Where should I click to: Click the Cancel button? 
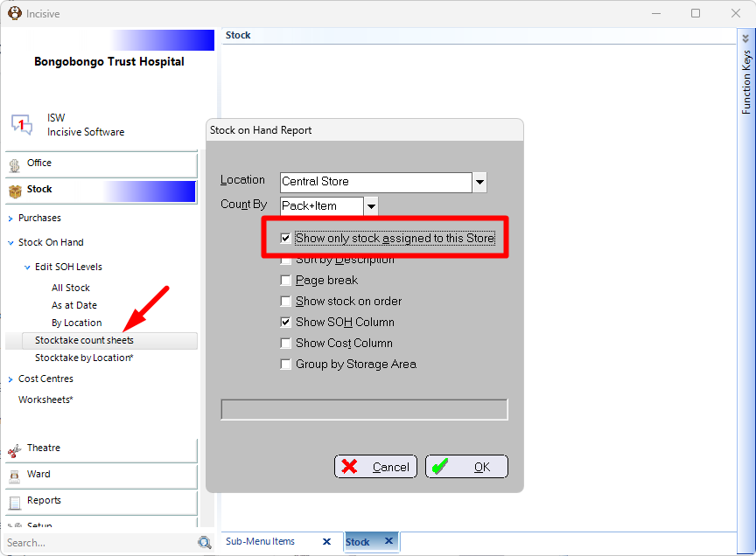tap(375, 466)
